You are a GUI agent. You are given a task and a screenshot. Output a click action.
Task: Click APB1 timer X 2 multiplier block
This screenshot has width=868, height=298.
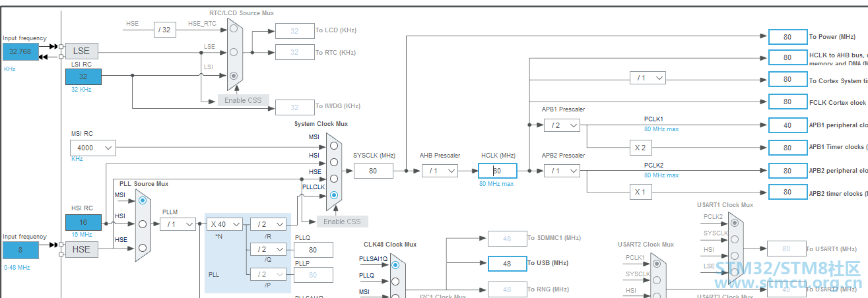click(640, 148)
